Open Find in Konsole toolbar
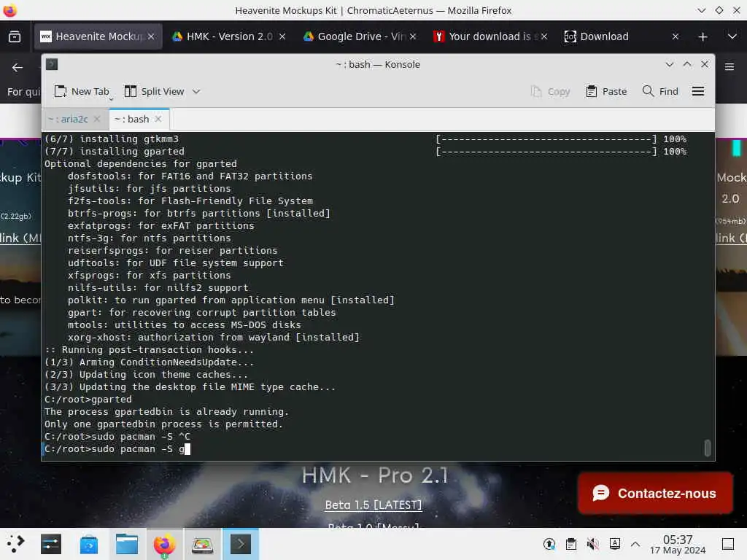 click(660, 91)
